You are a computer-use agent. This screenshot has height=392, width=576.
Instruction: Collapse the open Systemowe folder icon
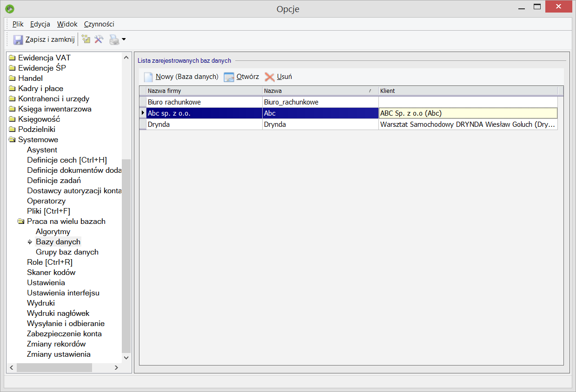pos(12,140)
